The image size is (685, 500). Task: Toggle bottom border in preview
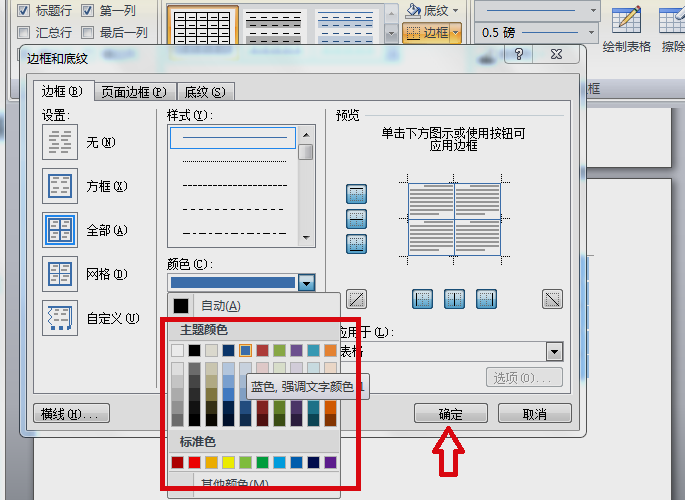point(356,244)
